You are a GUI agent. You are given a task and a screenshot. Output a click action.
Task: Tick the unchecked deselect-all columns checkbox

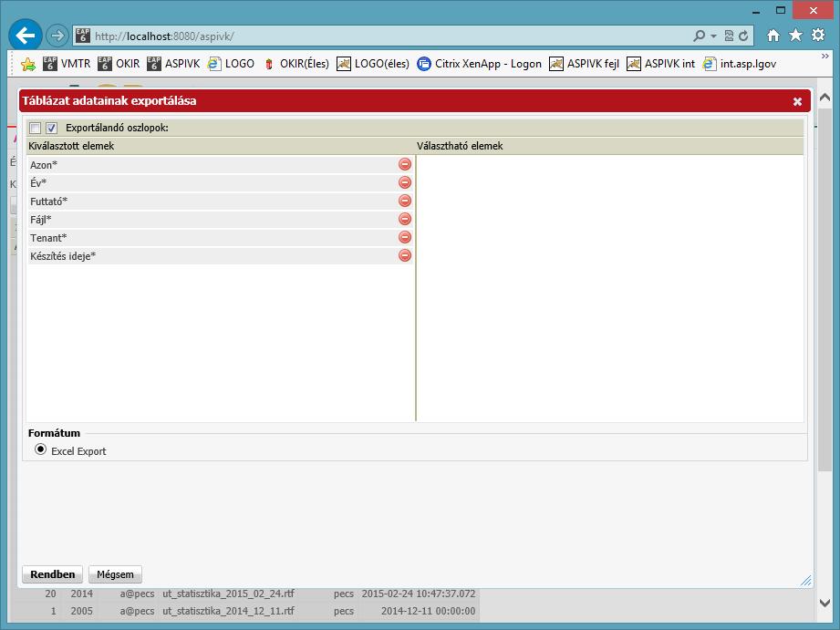point(36,128)
